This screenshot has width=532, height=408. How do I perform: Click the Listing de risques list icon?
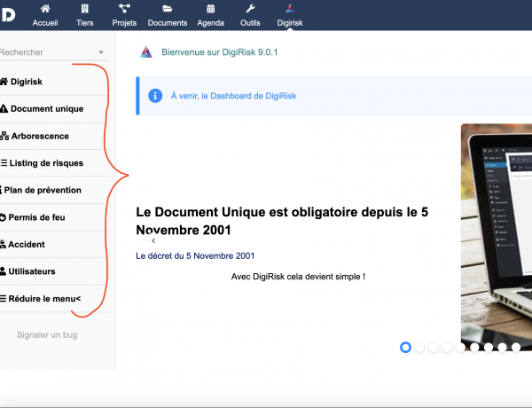click(4, 163)
